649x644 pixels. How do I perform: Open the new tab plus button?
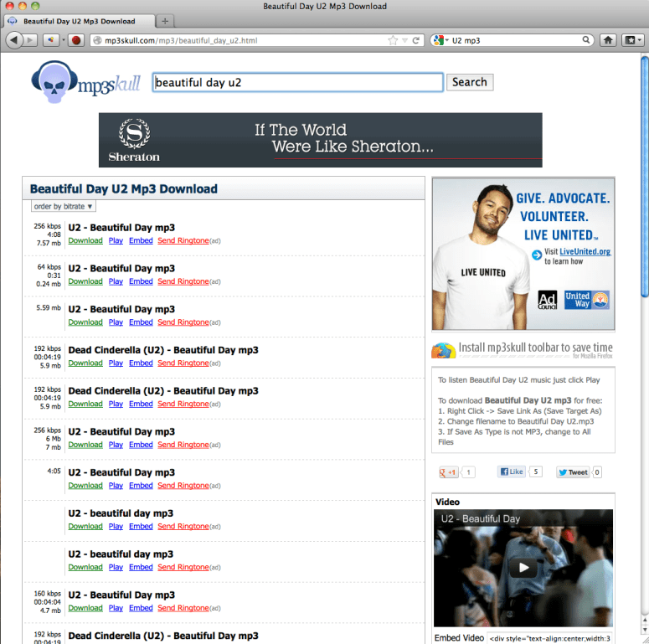(165, 20)
